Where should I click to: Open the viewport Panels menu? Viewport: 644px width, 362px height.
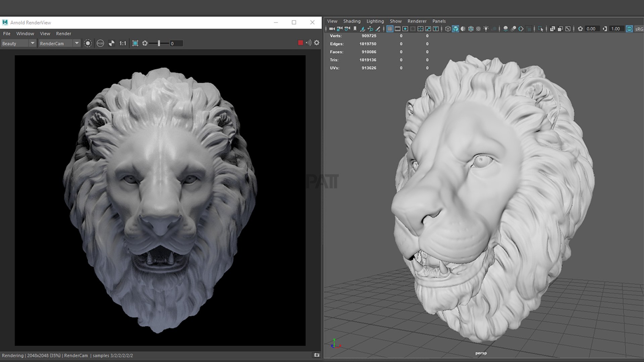pyautogui.click(x=439, y=21)
